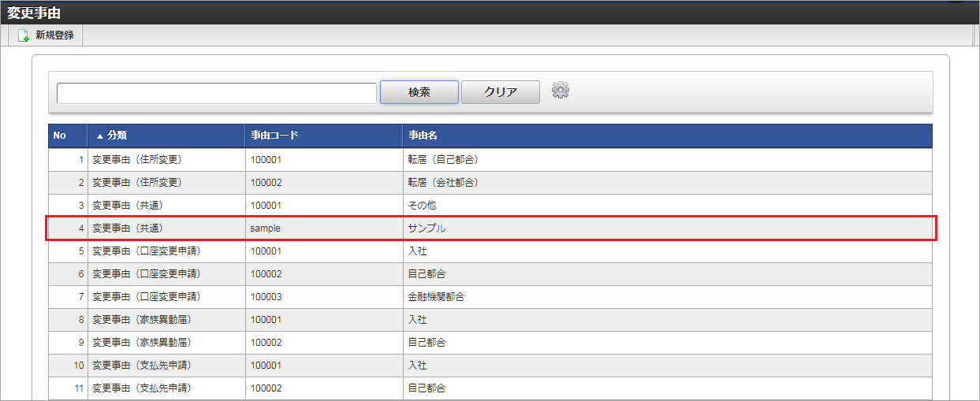980x401 pixels.
Task: Sort by 分類 column arrow
Action: pos(100,136)
